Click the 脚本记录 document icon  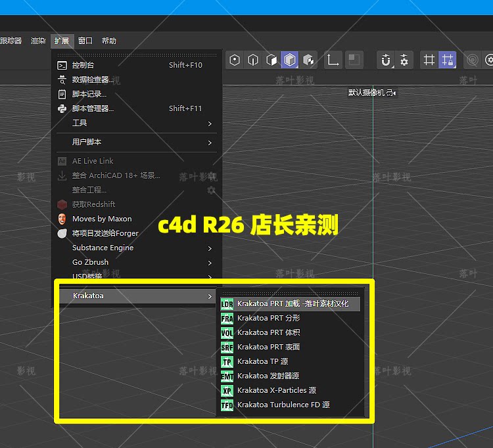62,94
